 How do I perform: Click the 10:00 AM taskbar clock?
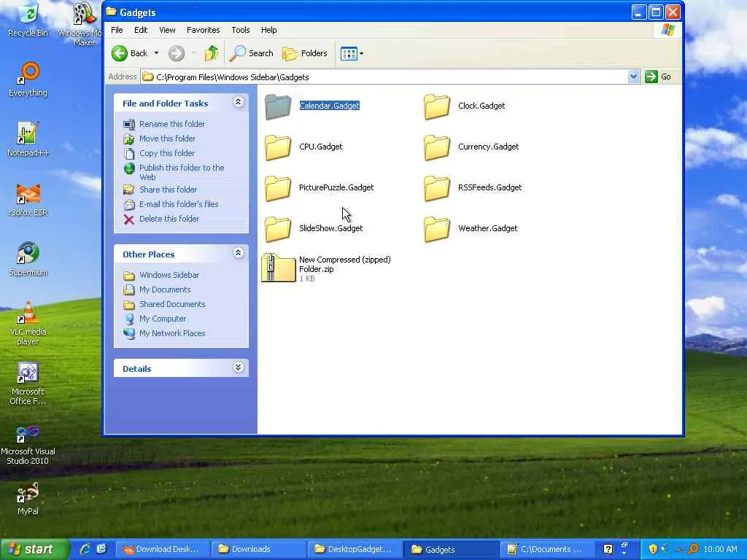(x=720, y=549)
